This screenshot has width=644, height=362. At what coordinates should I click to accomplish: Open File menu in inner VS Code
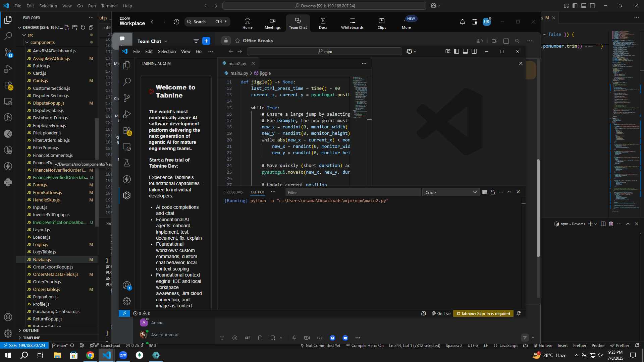click(137, 51)
